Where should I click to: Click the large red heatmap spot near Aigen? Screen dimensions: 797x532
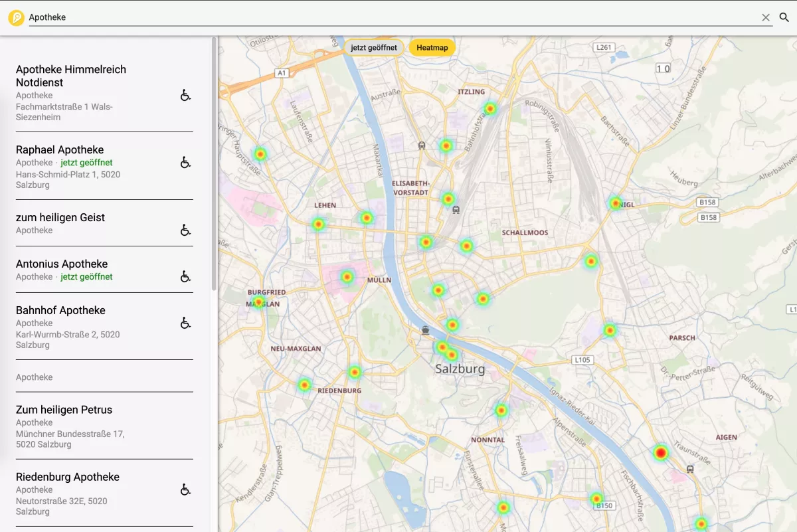(x=660, y=453)
